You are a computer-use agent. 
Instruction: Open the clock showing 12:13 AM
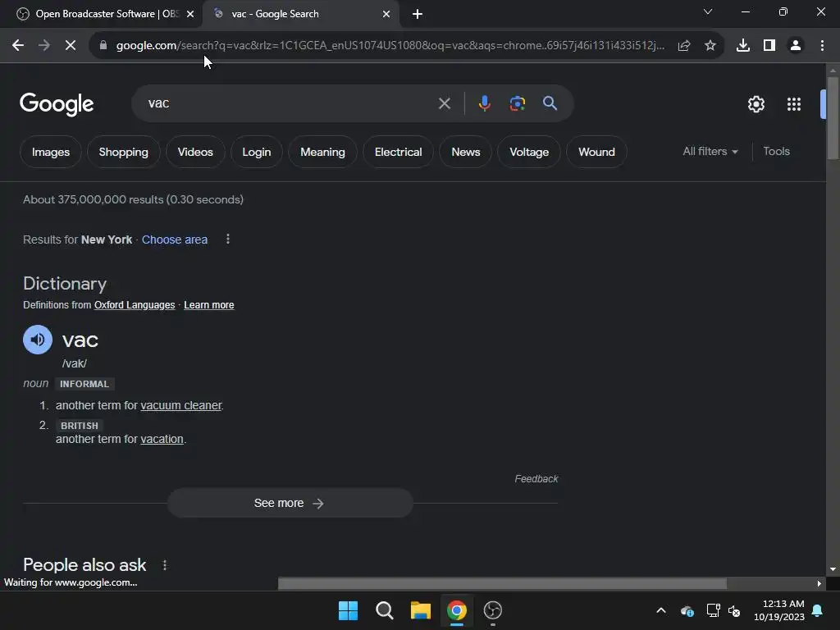779,610
